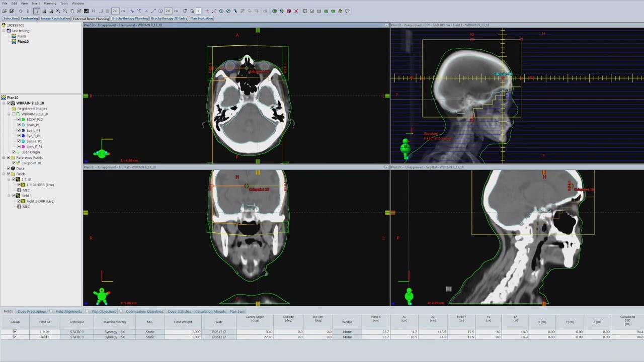Select the Calculation Models tab

pos(210,312)
